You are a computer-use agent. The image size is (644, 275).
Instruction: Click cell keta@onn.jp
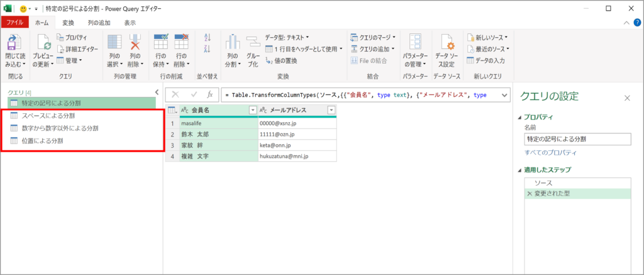tap(297, 145)
